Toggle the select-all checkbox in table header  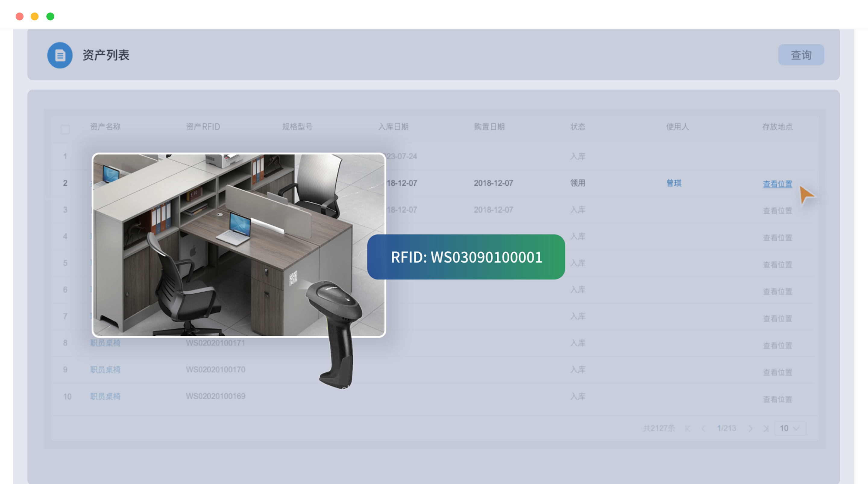65,129
